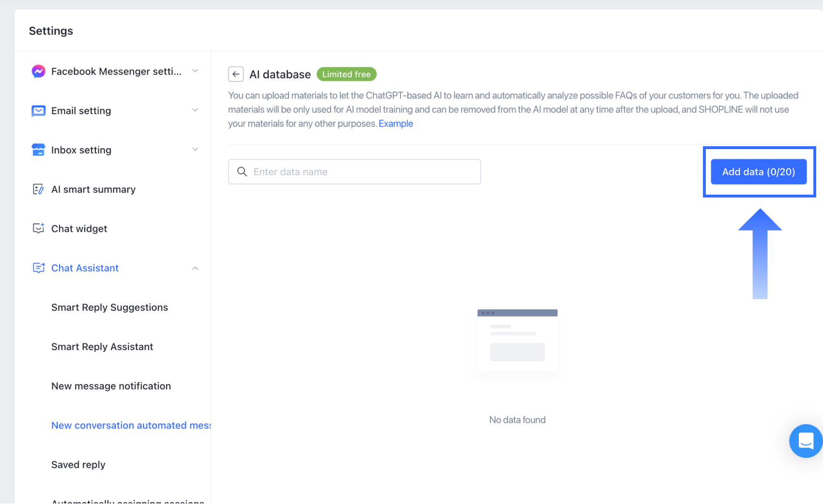Open the Example link in description
The width and height of the screenshot is (823, 504).
[396, 123]
